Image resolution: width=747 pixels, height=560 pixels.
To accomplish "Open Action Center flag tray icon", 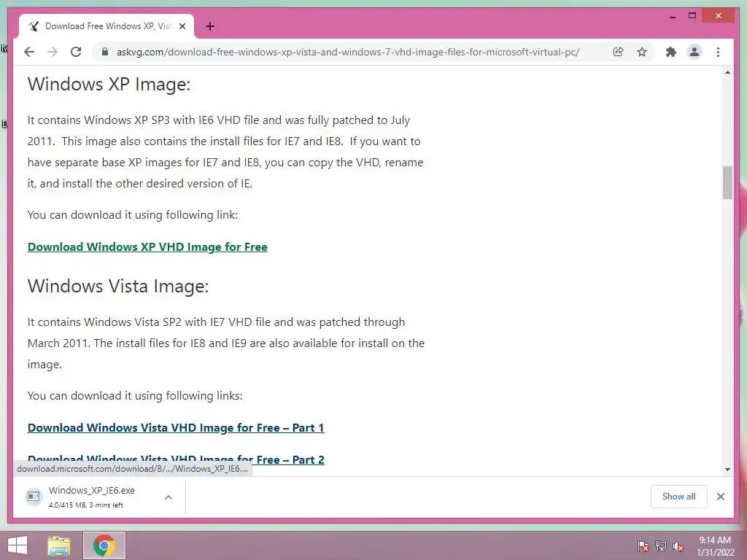I will click(x=643, y=546).
